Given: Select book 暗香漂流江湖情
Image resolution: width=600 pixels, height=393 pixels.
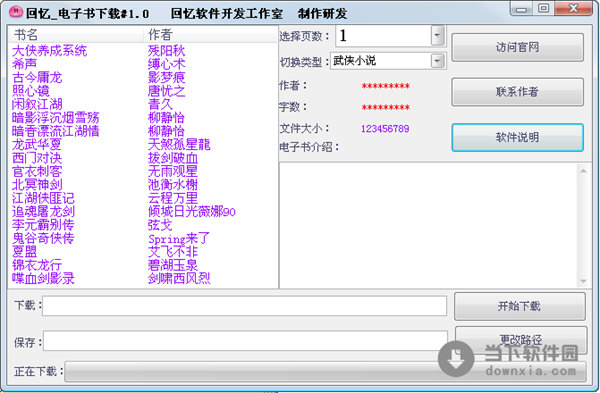Looking at the screenshot, I should pos(55,131).
